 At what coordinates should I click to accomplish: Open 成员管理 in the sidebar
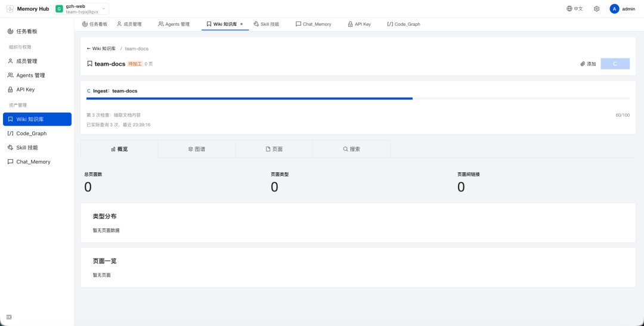[37, 61]
